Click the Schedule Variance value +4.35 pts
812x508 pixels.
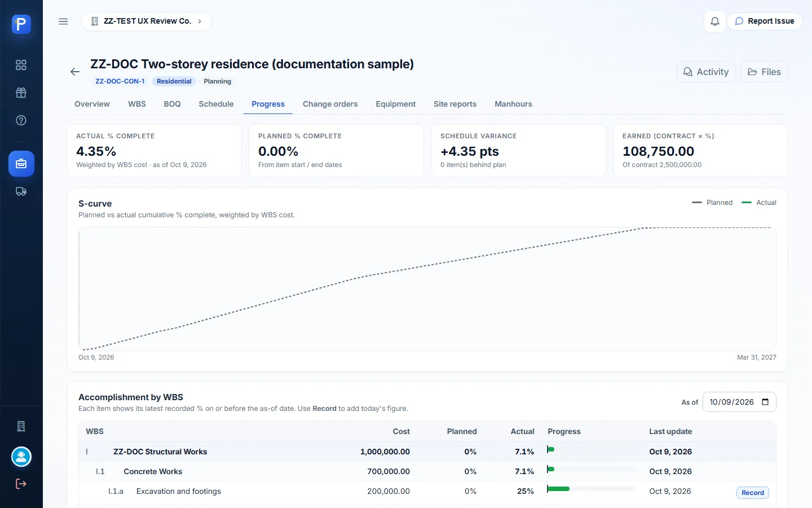[x=470, y=151]
